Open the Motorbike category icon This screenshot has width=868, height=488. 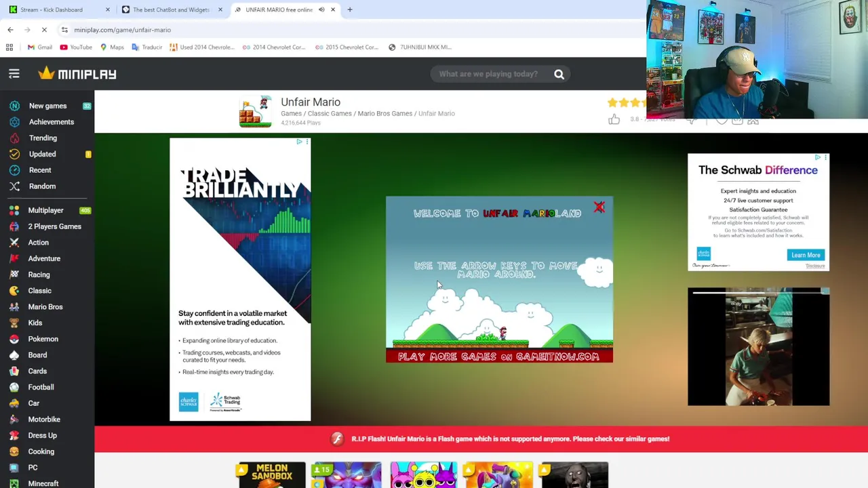[14, 420]
